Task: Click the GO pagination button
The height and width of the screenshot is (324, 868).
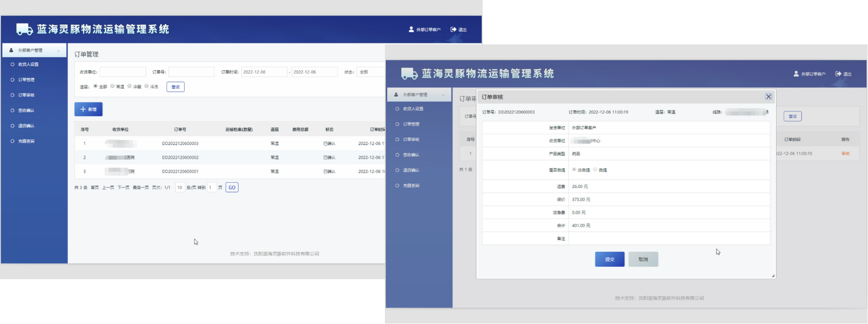Action: click(232, 188)
